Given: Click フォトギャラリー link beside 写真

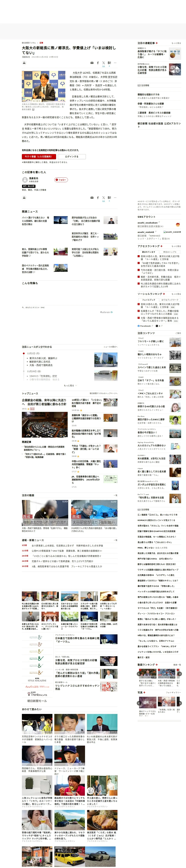Looking at the screenshot, I should tap(174, 692).
